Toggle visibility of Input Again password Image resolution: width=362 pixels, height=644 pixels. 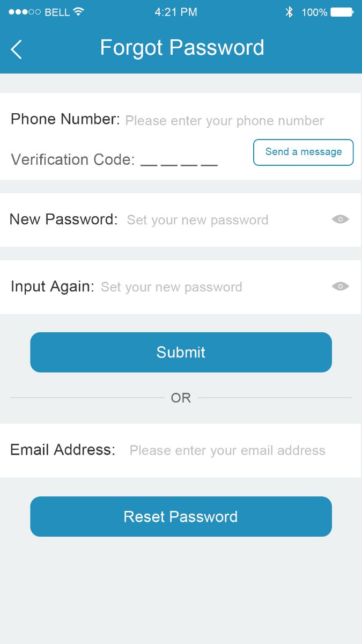click(x=340, y=287)
